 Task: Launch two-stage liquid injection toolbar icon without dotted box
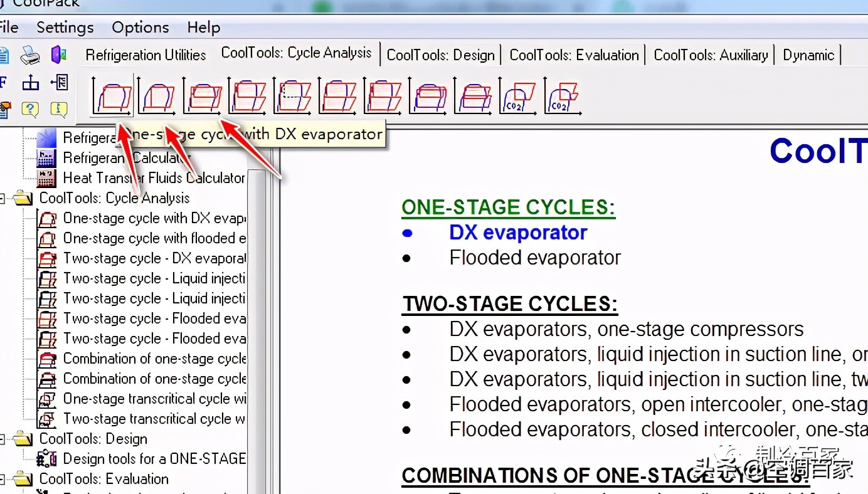[x=247, y=96]
